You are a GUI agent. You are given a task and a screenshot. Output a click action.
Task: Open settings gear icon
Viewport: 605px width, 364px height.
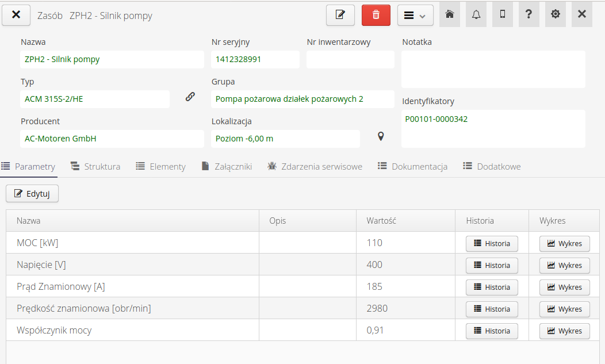click(556, 14)
